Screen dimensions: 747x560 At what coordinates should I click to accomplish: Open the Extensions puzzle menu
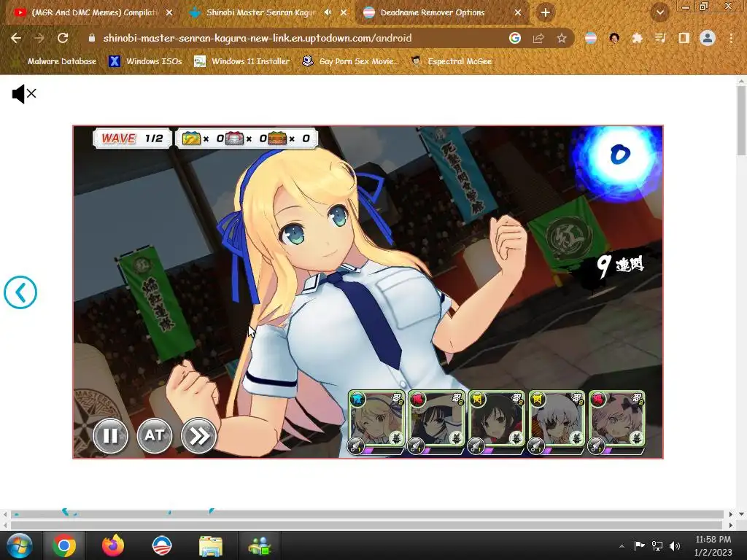(638, 38)
